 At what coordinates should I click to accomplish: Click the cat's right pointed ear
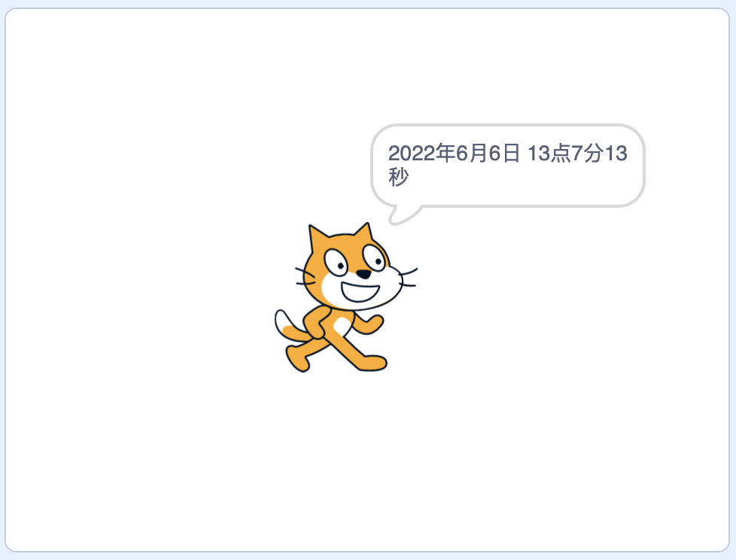[x=363, y=233]
